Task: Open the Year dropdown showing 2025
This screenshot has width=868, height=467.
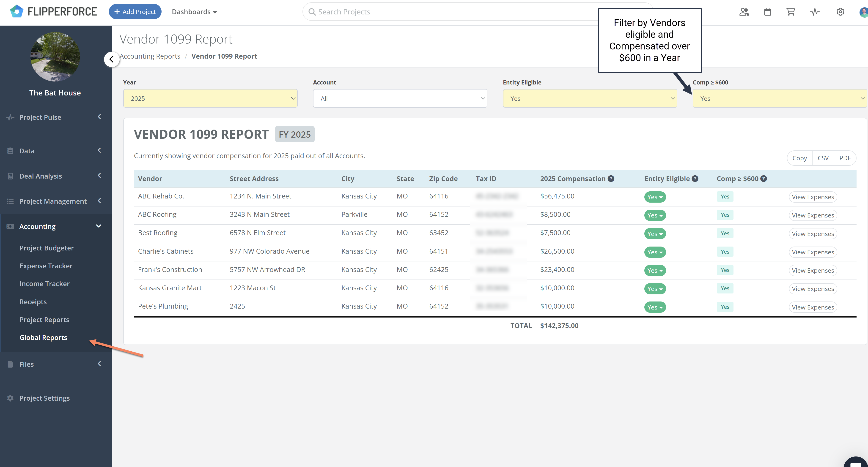Action: click(x=210, y=98)
